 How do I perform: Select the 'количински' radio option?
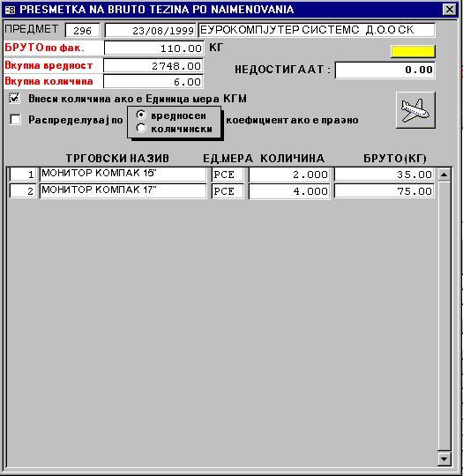click(141, 129)
